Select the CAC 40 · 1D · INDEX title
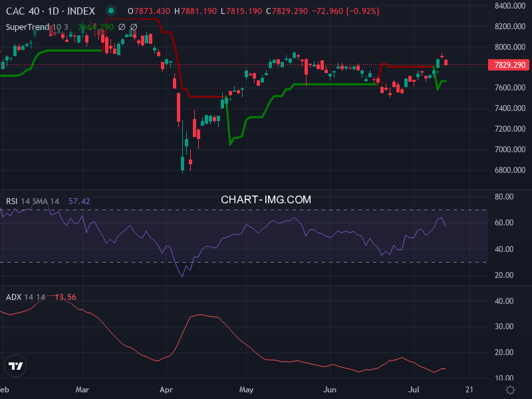This screenshot has height=399, width=532. [51, 11]
